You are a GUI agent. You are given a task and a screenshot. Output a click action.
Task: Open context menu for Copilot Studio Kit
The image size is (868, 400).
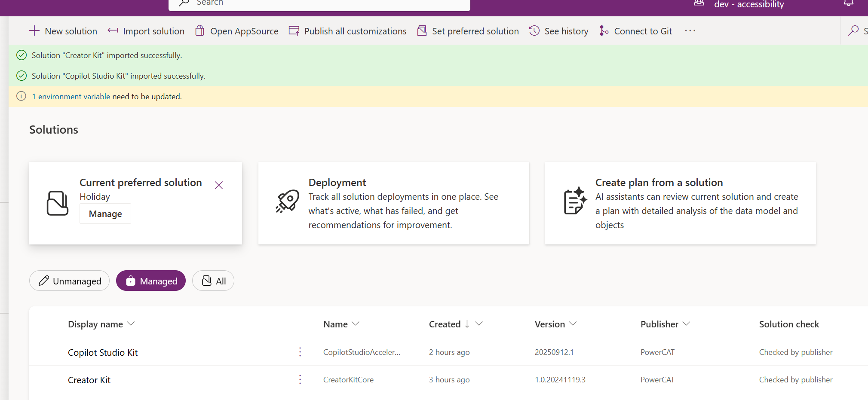coord(300,351)
